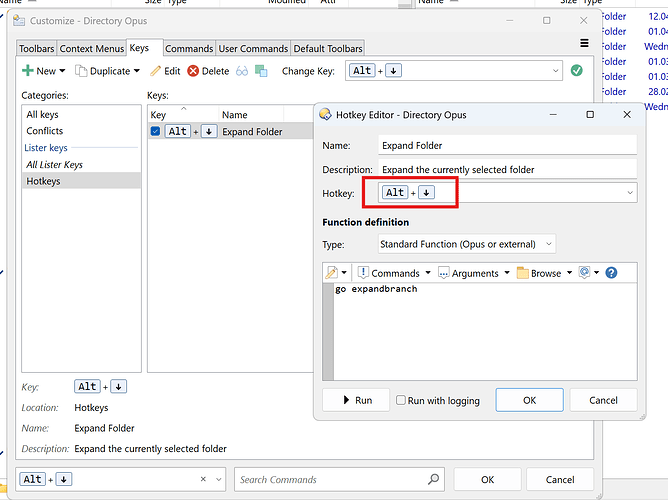Click OK in the Customize window
The image size is (668, 500).
487,480
